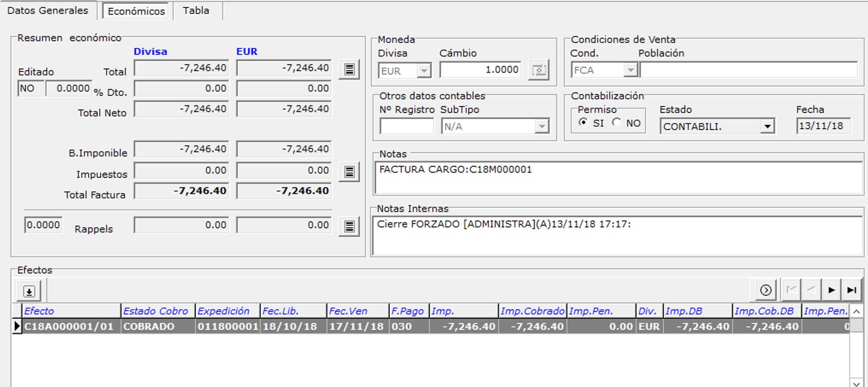Sort by Estado Cobro column header
Screen dimensions: 868x387
[x=156, y=311]
